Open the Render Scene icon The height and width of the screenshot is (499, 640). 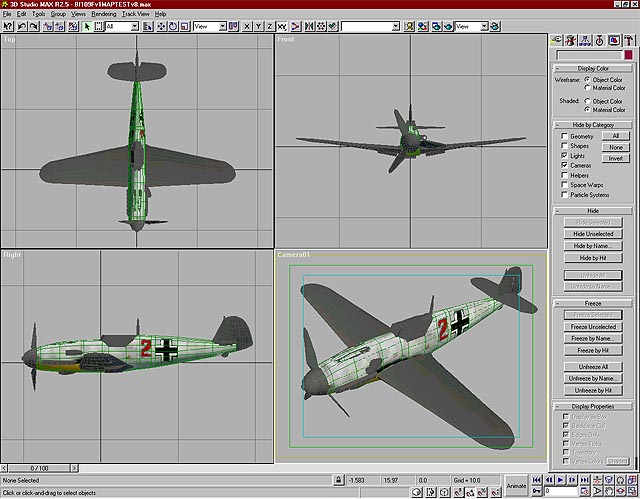[x=436, y=27]
